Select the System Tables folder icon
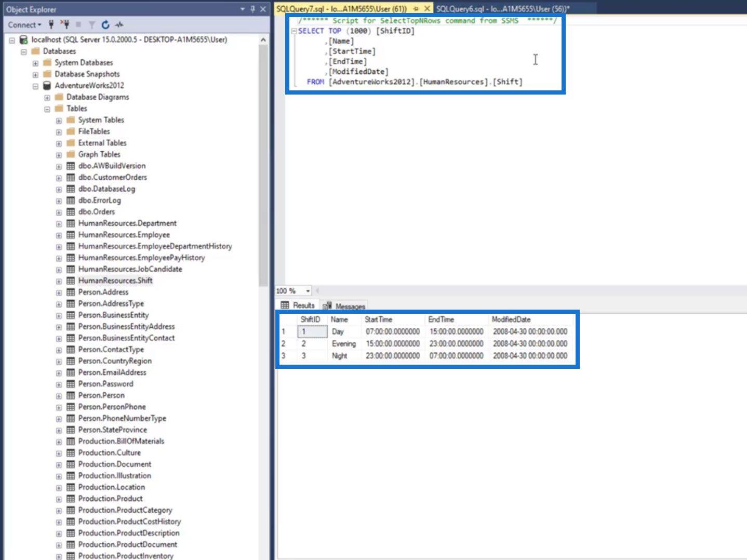The height and width of the screenshot is (560, 747). [71, 120]
